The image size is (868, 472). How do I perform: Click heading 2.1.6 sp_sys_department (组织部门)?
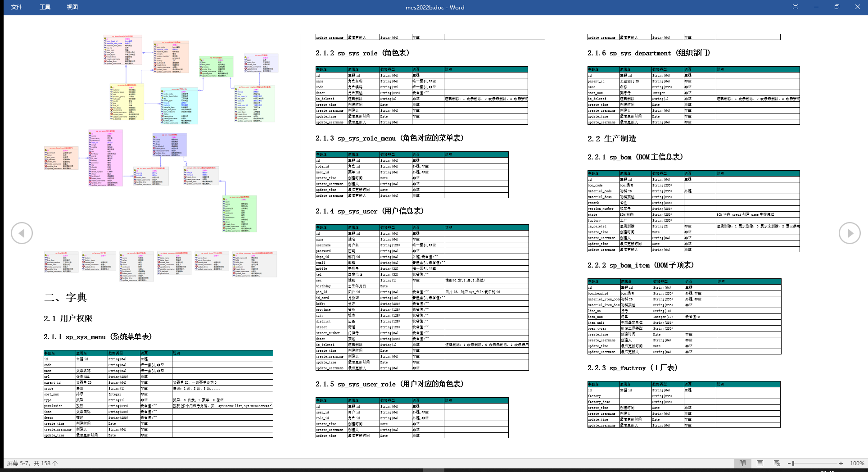649,53
